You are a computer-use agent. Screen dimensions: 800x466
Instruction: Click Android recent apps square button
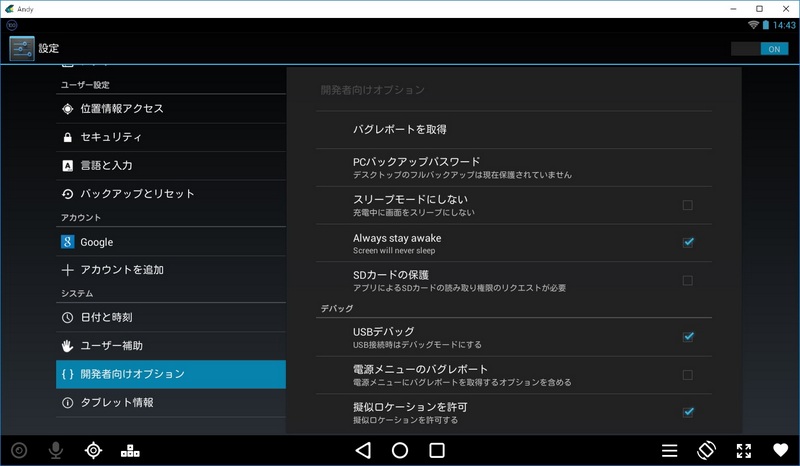click(437, 451)
